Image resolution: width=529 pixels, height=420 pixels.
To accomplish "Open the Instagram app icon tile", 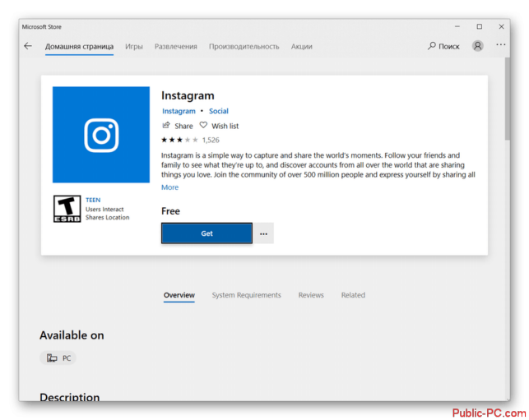I will [101, 135].
